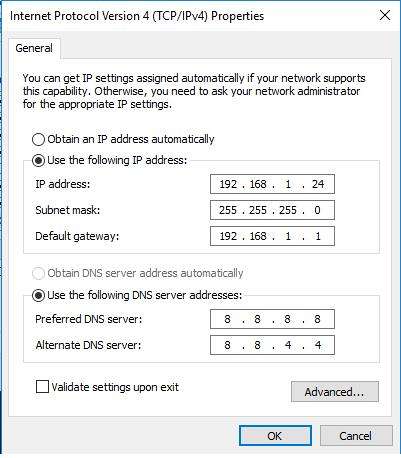Open the General tab
401x458 pixels.
pyautogui.click(x=34, y=48)
